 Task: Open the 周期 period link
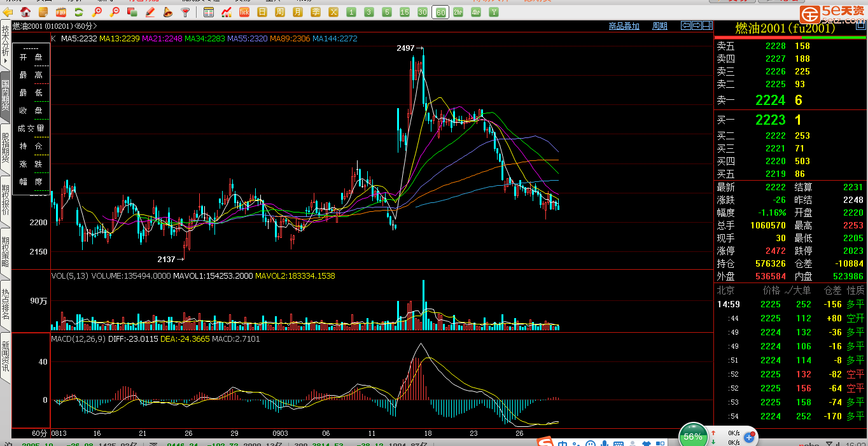[660, 26]
